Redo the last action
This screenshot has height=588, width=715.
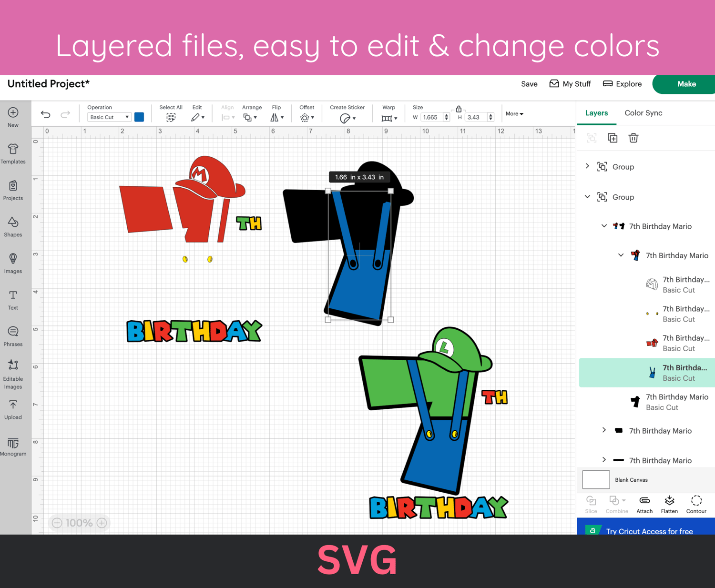tap(65, 114)
